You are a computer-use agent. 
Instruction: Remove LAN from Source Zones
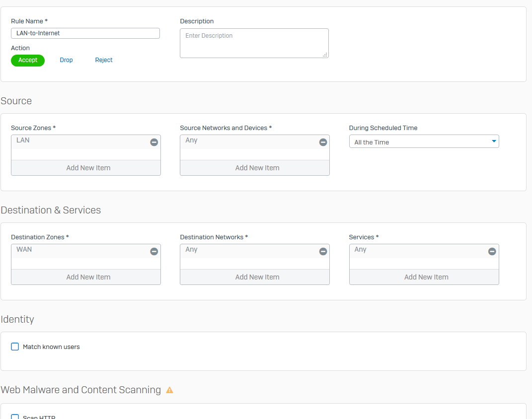click(x=154, y=142)
